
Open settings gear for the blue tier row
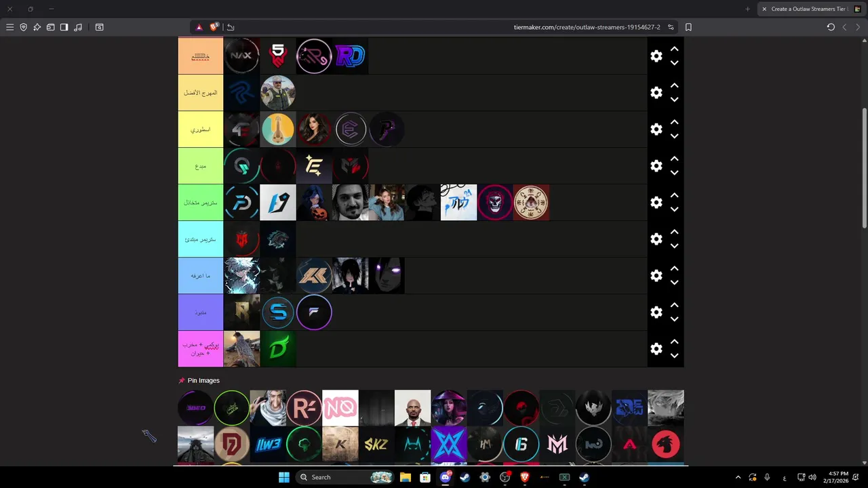pos(656,276)
